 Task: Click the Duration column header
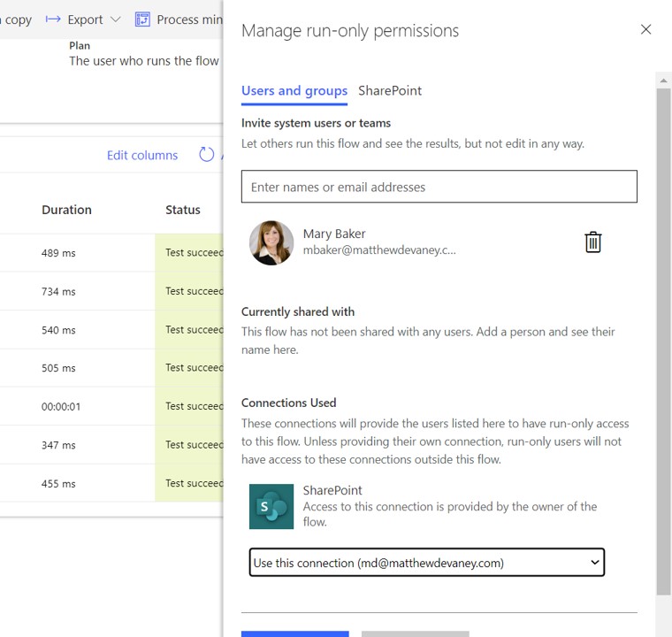[66, 210]
